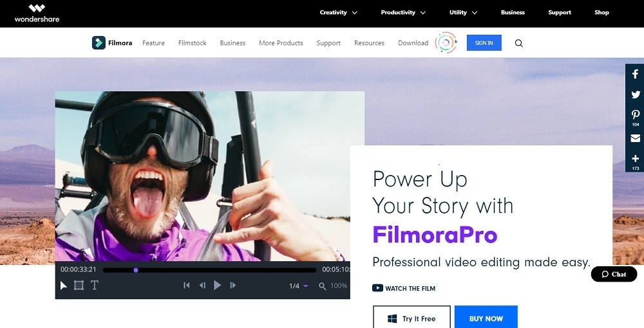Image resolution: width=644 pixels, height=328 pixels.
Task: Open the Chat bubble widget
Action: (614, 274)
